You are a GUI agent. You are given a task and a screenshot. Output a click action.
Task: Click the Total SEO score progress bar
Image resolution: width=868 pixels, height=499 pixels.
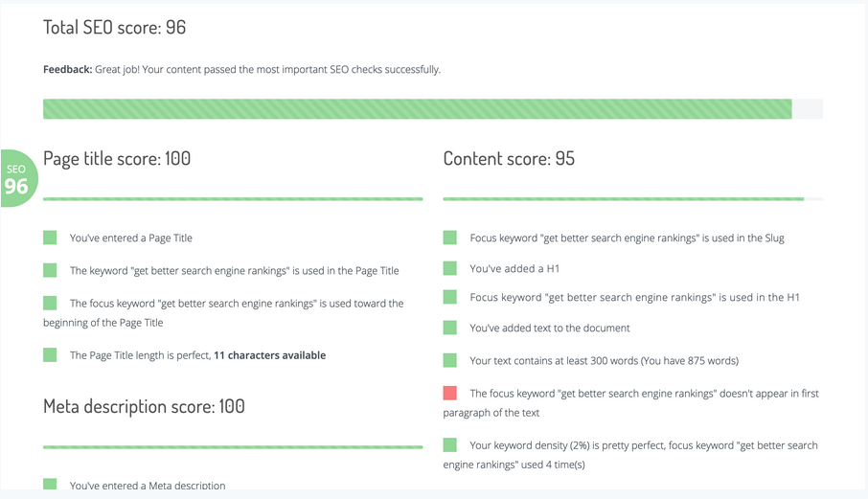point(432,108)
